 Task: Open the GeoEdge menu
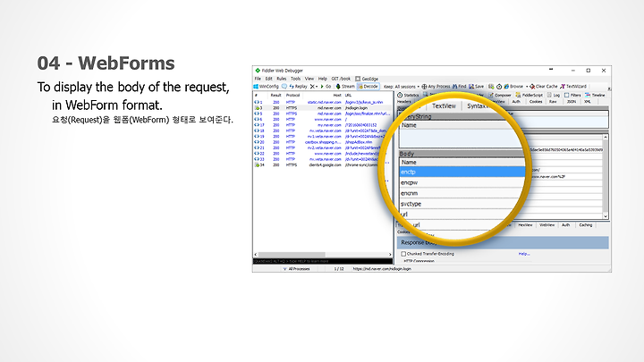point(367,79)
